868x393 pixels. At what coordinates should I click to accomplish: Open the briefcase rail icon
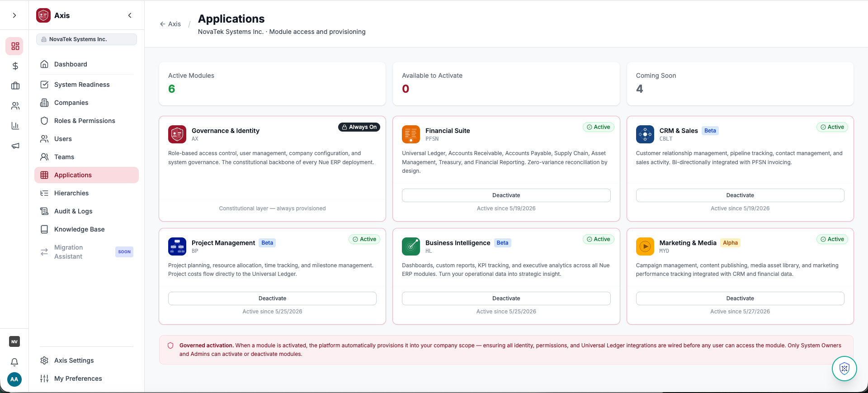coord(15,86)
